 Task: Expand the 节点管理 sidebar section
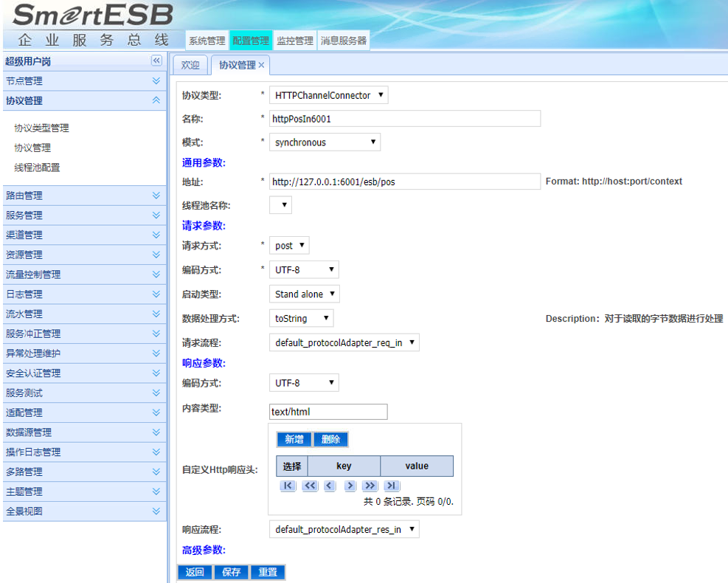coord(156,81)
